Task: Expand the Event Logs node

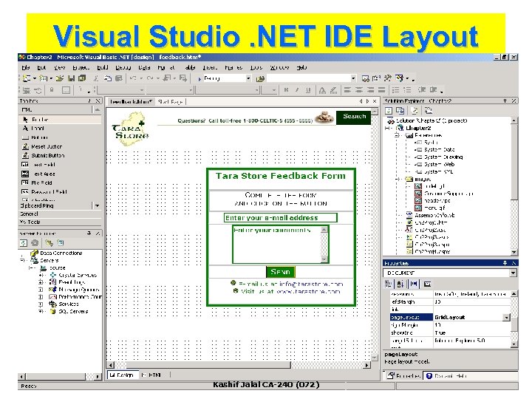Action: point(41,282)
